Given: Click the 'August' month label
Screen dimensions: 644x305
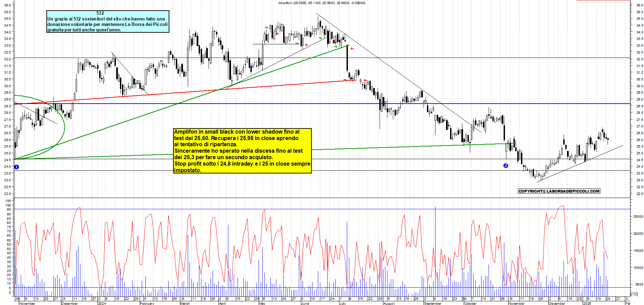Looking at the screenshot, I should [389, 303].
